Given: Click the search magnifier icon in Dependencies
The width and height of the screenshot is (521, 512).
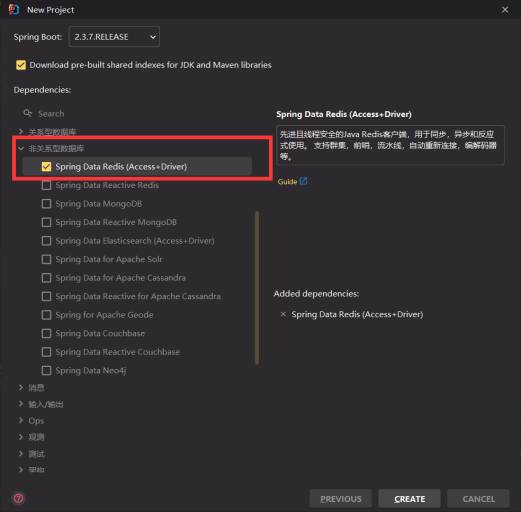Looking at the screenshot, I should (x=28, y=113).
